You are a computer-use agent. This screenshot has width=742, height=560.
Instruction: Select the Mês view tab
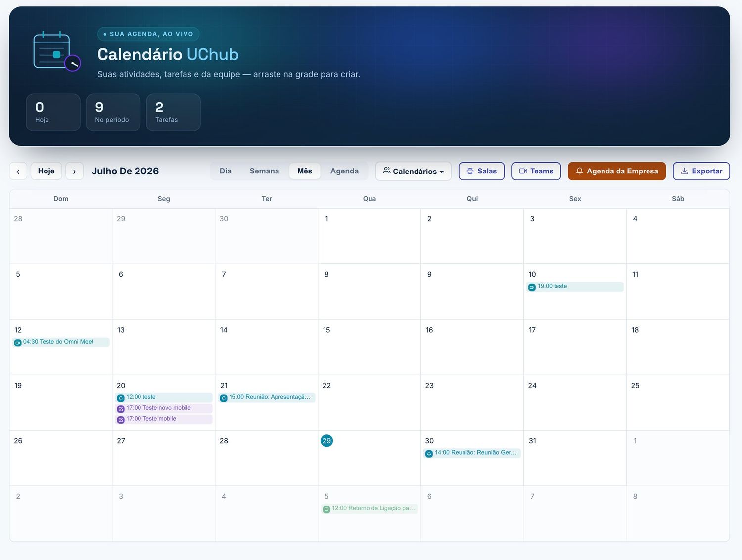tap(305, 171)
